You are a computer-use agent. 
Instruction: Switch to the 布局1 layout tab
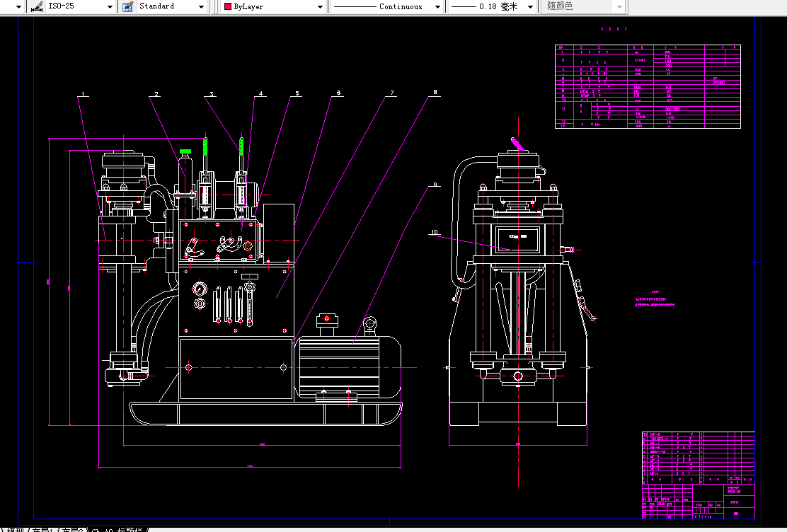(x=43, y=529)
